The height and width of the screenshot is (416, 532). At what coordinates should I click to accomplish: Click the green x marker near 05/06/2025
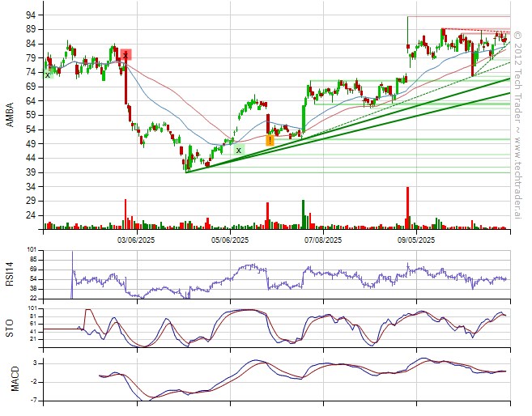pos(238,150)
